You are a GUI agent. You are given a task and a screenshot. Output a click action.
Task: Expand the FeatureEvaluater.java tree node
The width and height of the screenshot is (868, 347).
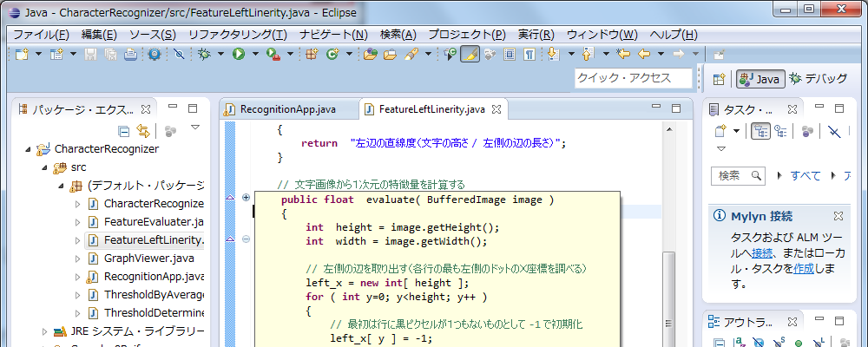point(78,222)
